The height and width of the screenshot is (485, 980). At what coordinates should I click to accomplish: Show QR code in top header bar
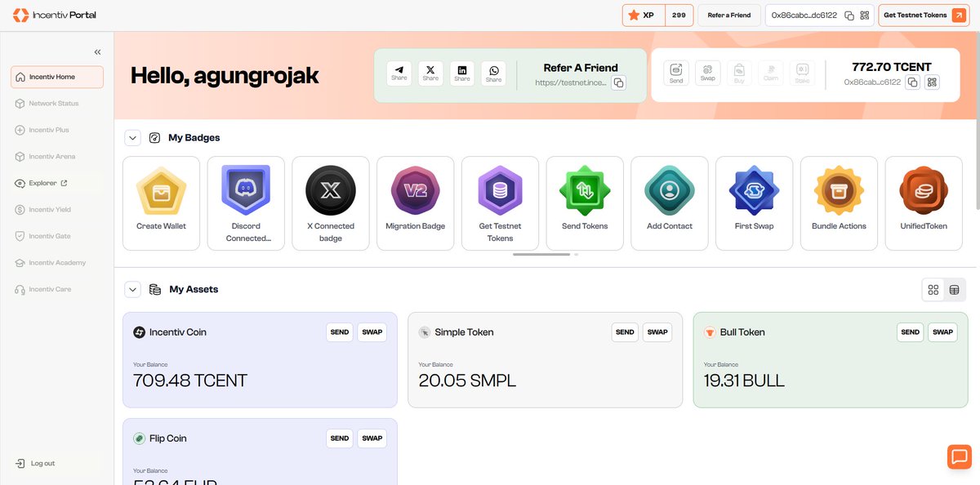pyautogui.click(x=865, y=16)
